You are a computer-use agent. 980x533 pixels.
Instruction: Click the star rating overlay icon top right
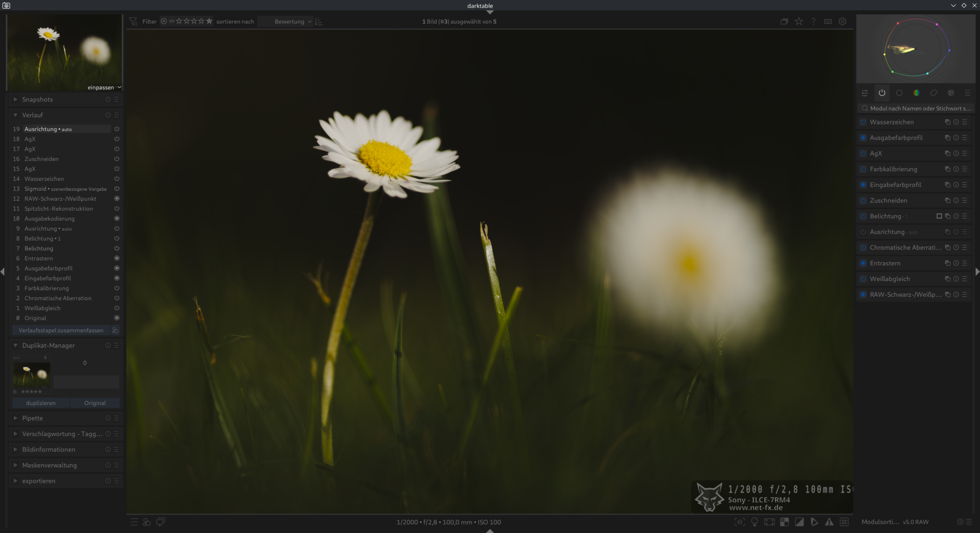pos(799,21)
